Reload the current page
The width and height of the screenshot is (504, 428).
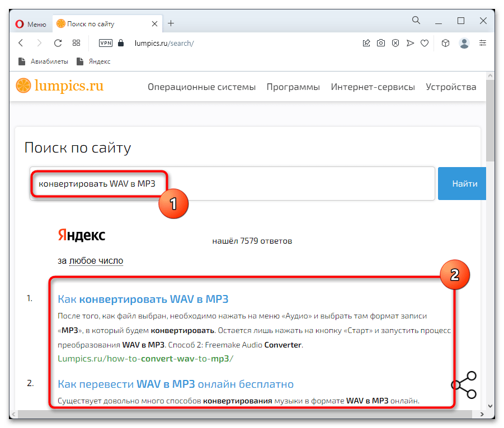tap(58, 42)
